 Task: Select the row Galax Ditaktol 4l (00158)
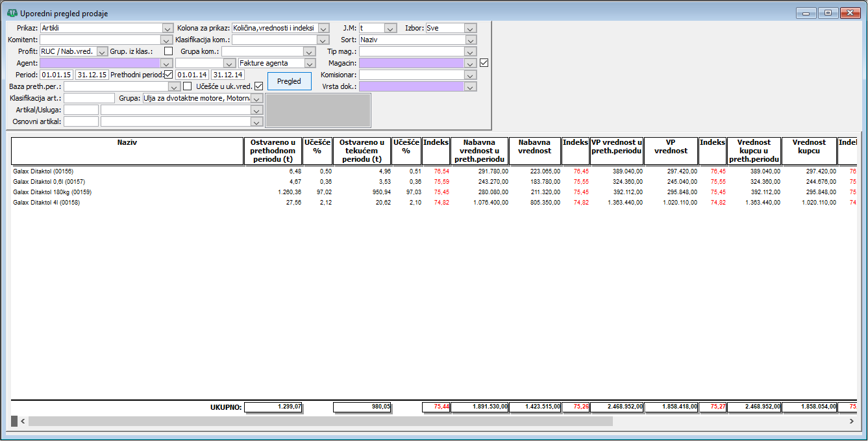(x=434, y=203)
